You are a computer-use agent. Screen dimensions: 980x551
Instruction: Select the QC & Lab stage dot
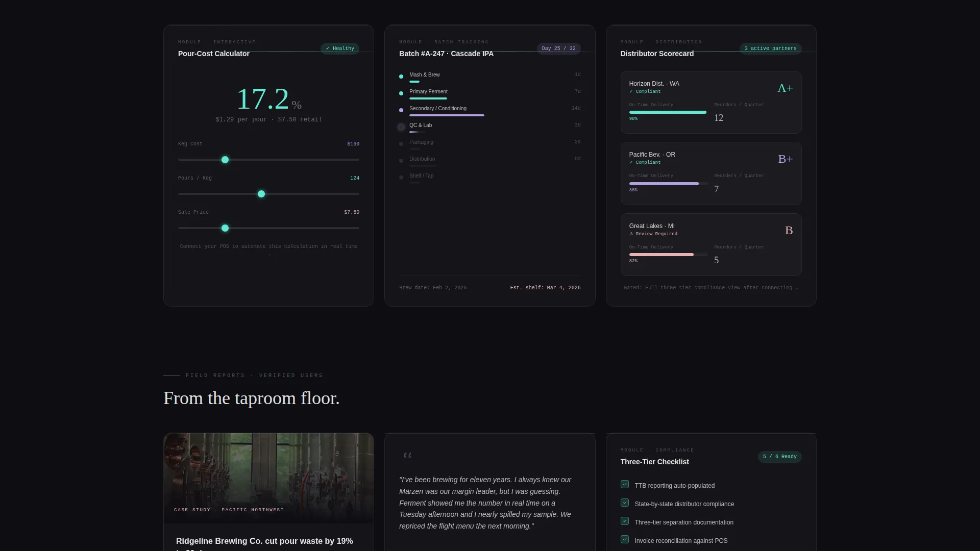(x=401, y=127)
